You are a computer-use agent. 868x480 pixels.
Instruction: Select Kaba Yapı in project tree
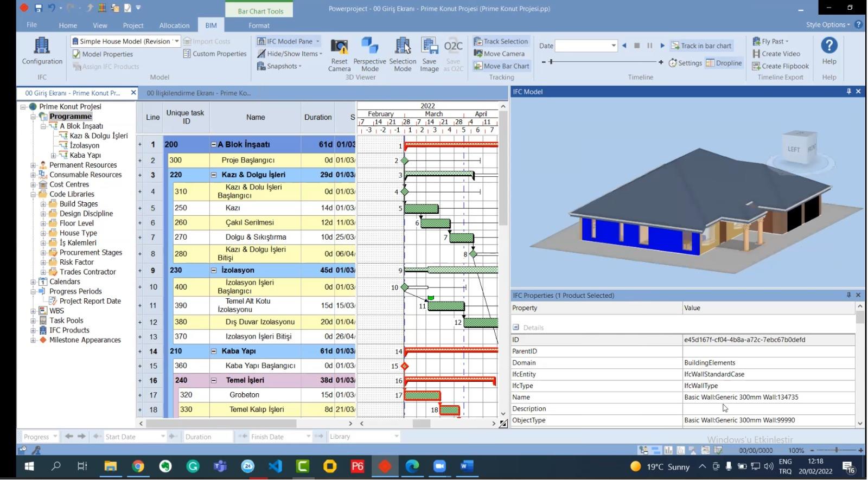[85, 156]
